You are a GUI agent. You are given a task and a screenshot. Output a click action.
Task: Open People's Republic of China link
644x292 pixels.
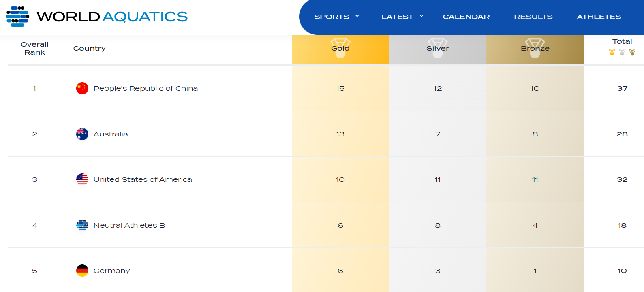(145, 88)
